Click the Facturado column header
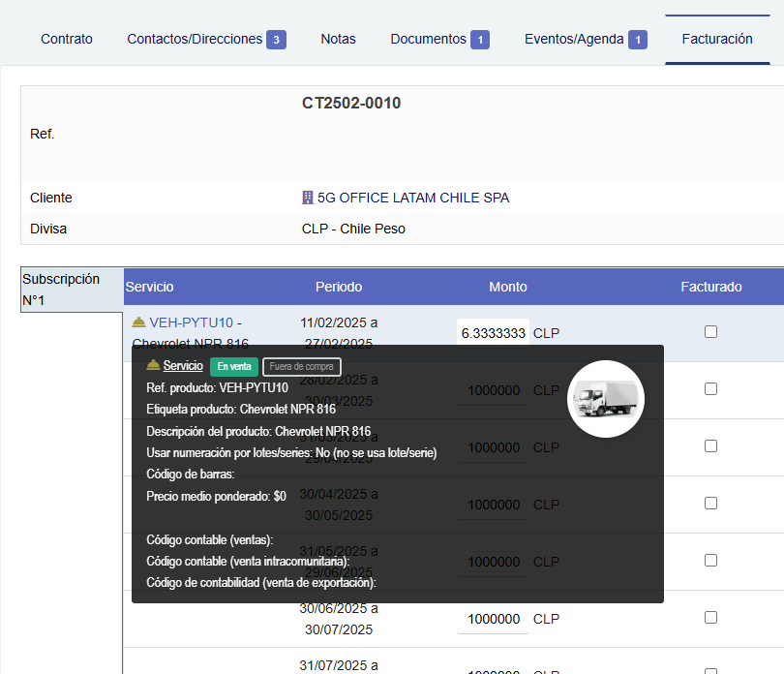784x674 pixels. pyautogui.click(x=710, y=287)
